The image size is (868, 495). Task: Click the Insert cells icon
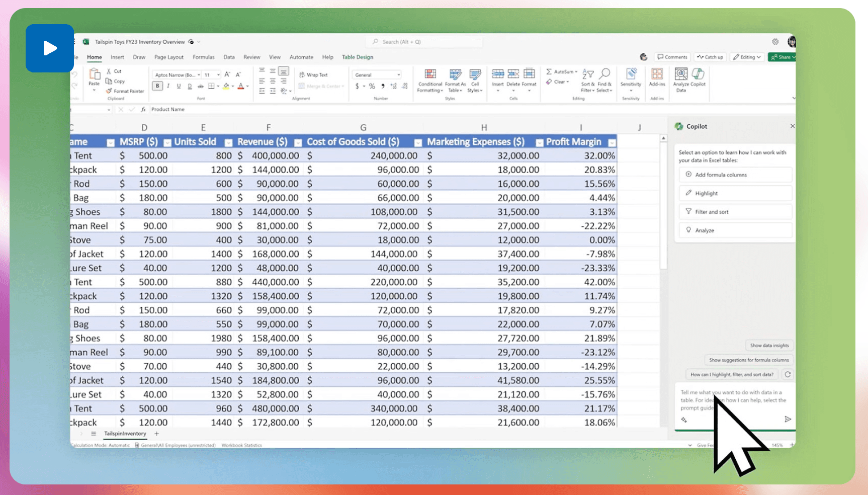[x=498, y=74]
